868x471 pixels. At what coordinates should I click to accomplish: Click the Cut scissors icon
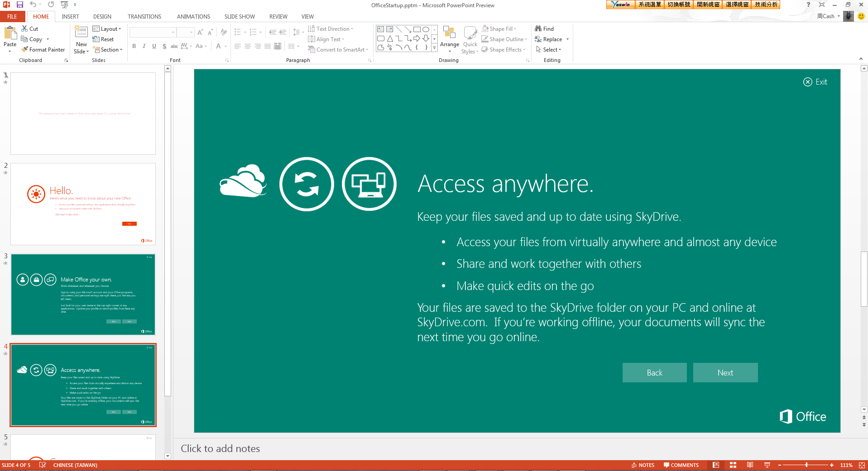[25, 29]
